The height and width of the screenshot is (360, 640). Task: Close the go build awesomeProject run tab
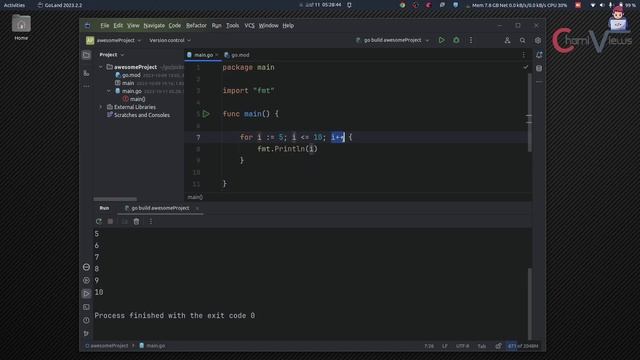[x=198, y=208]
